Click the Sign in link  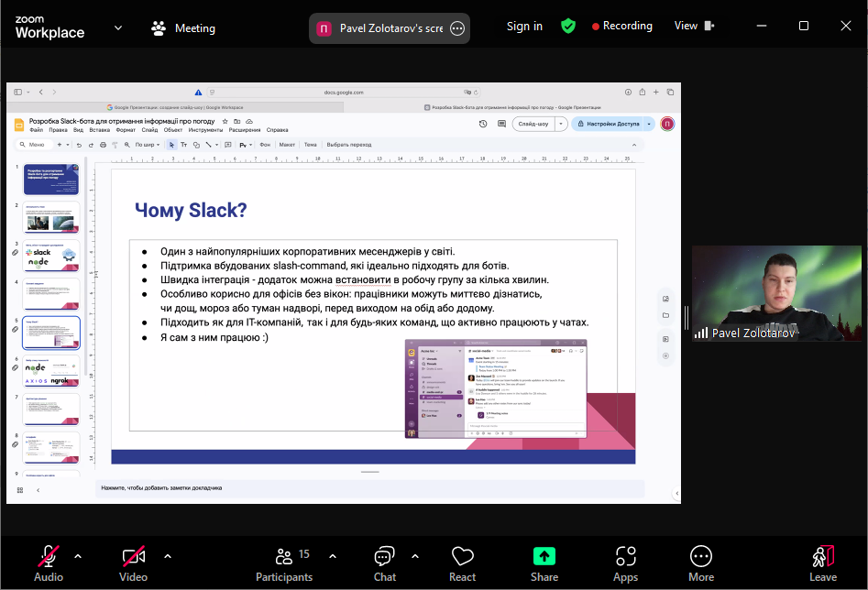pyautogui.click(x=524, y=27)
